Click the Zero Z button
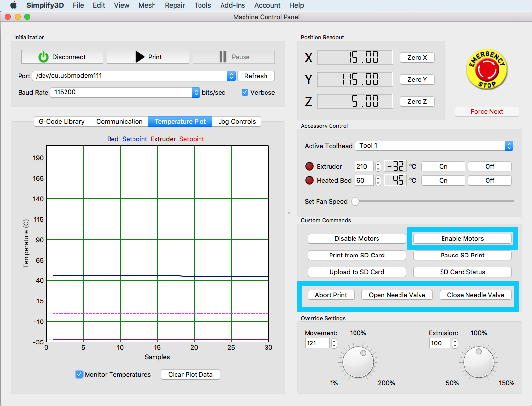Viewport: 532px width, 406px height. coord(417,101)
